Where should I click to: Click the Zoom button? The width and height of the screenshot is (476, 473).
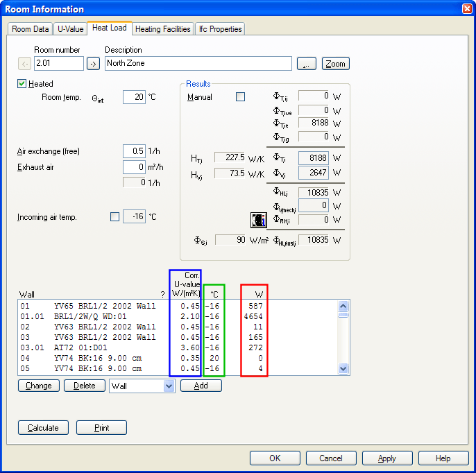click(x=335, y=64)
